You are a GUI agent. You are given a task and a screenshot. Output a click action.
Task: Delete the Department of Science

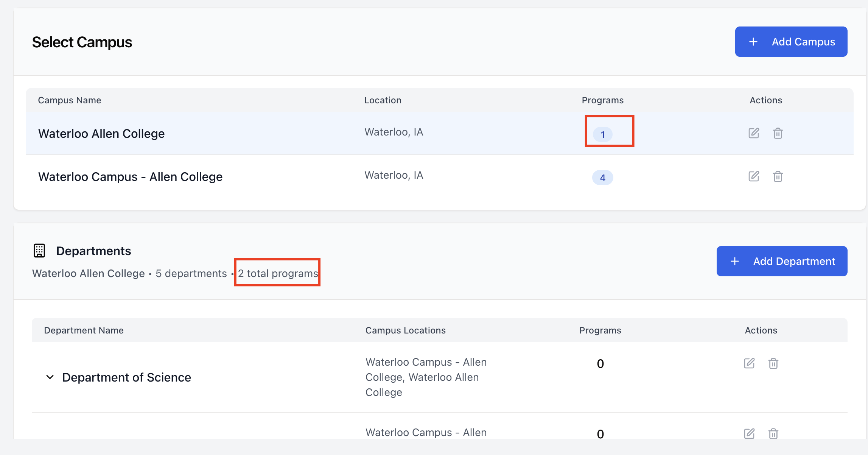tap(773, 363)
